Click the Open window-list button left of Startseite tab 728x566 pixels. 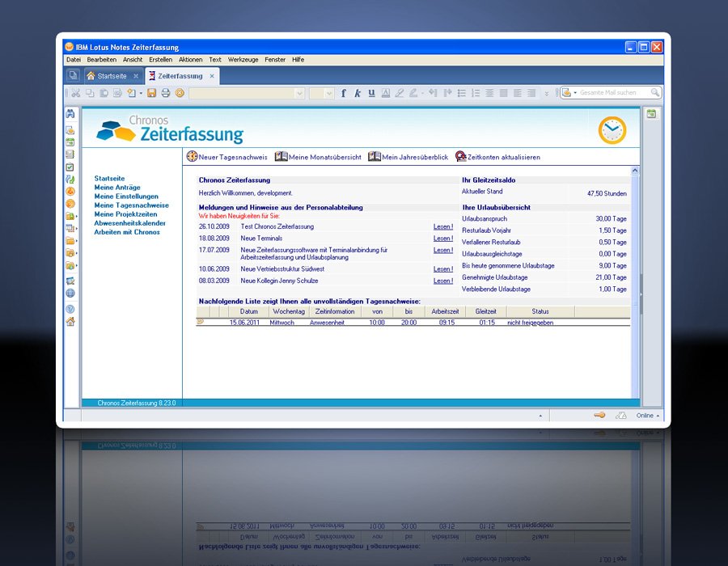point(73,75)
